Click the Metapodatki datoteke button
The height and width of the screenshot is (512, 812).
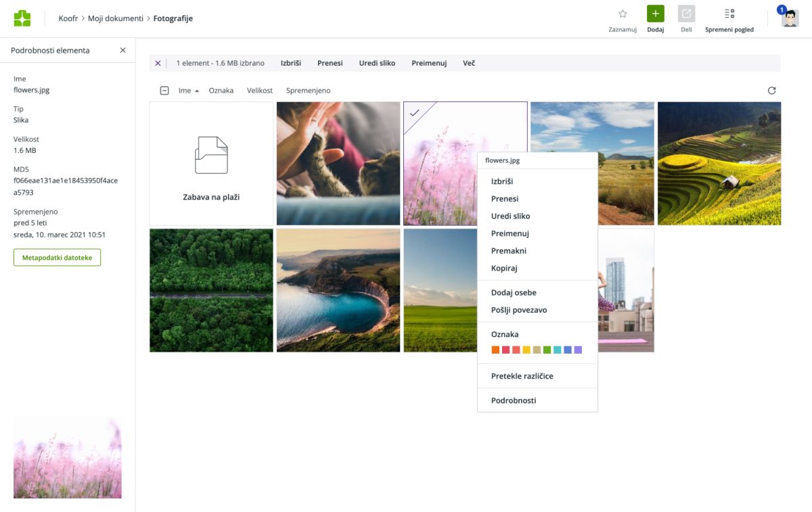tap(57, 258)
